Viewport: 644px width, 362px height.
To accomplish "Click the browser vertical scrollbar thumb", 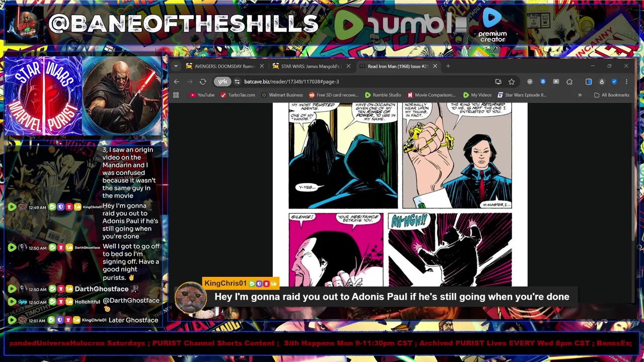I will [634, 199].
